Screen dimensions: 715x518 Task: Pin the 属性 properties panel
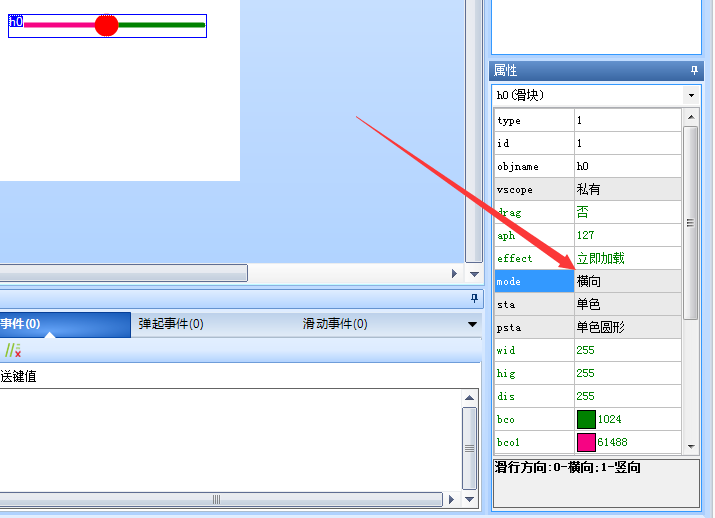point(695,71)
